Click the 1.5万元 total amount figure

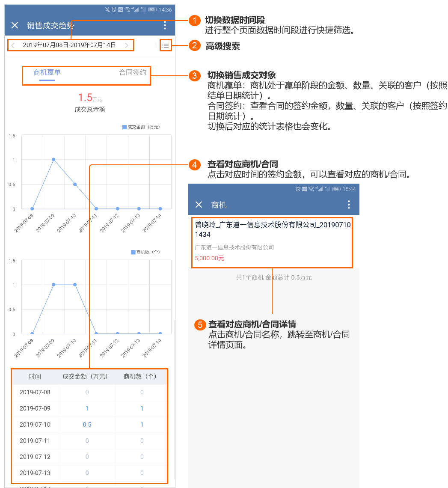pyautogui.click(x=90, y=98)
